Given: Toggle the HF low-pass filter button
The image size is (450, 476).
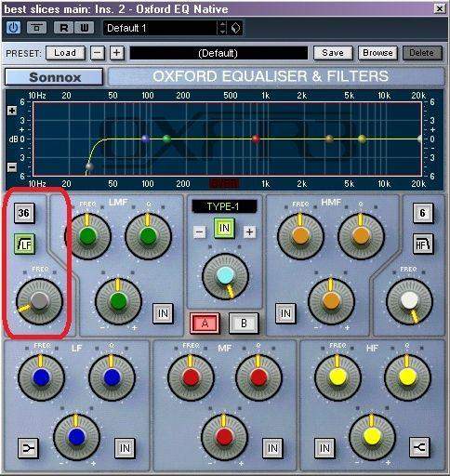Looking at the screenshot, I should [423, 245].
